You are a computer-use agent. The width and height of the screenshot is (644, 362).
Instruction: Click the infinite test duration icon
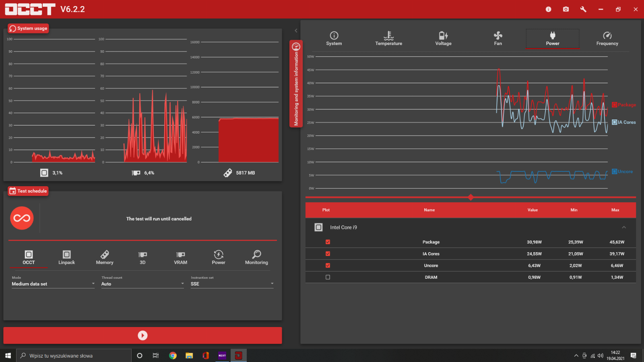[x=22, y=218]
